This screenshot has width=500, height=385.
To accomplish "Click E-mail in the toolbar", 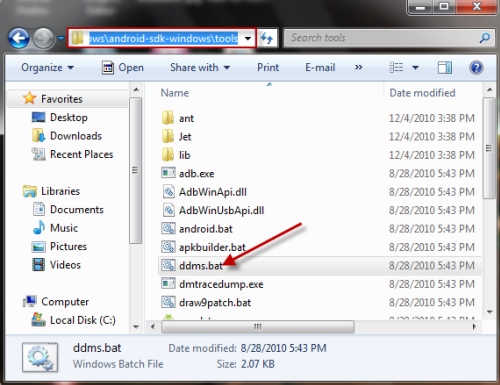I will click(320, 68).
